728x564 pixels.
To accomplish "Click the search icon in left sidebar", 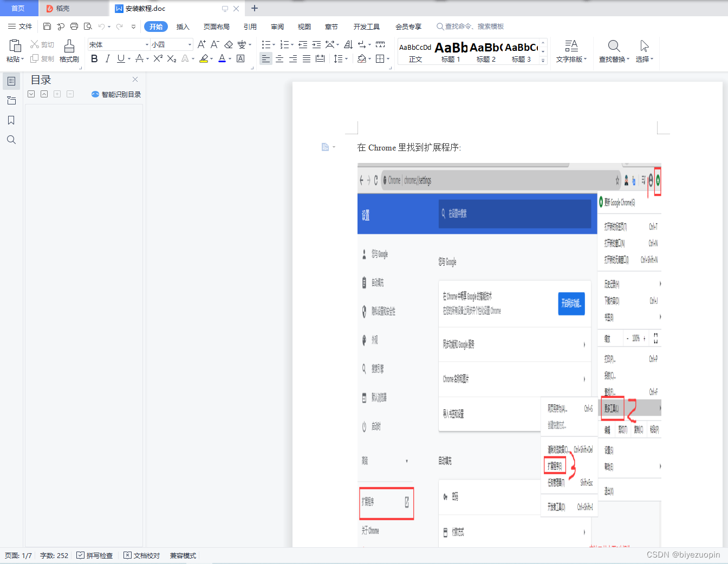I will pos(11,140).
